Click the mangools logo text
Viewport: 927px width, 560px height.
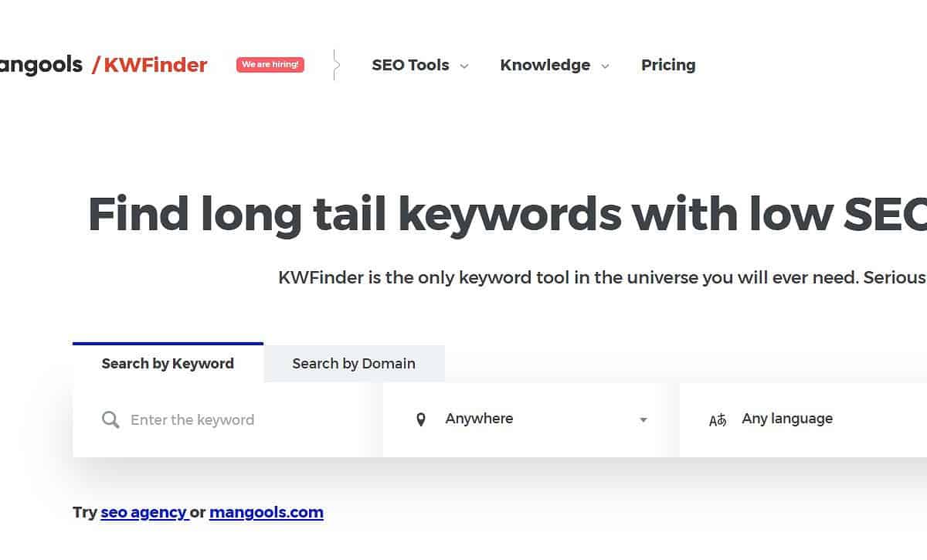40,65
